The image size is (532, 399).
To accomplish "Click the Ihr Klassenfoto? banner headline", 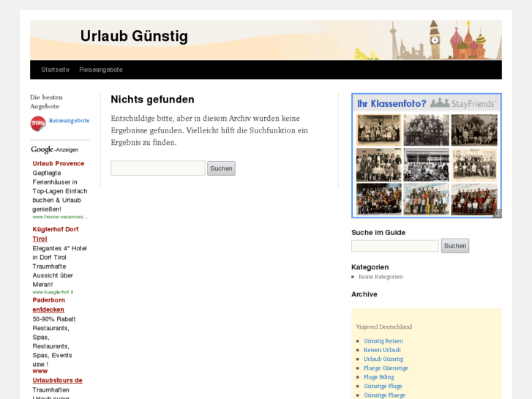I will point(391,103).
